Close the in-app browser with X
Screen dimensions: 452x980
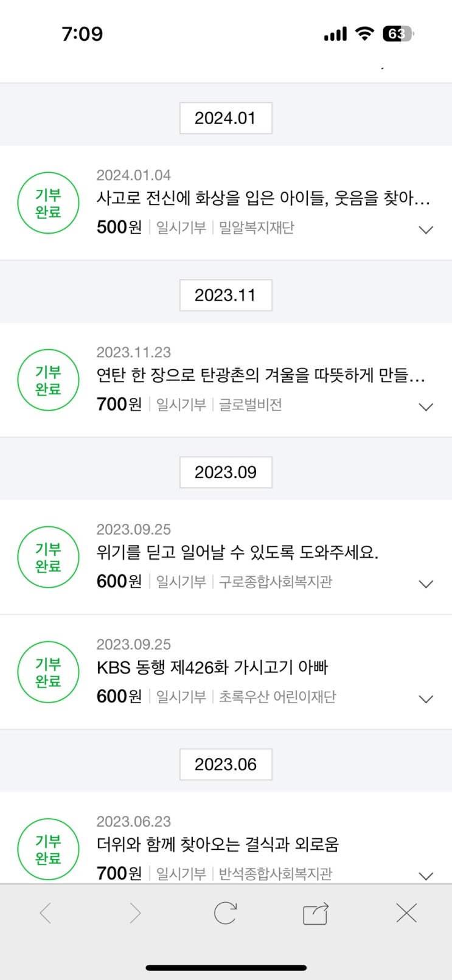pos(406,913)
